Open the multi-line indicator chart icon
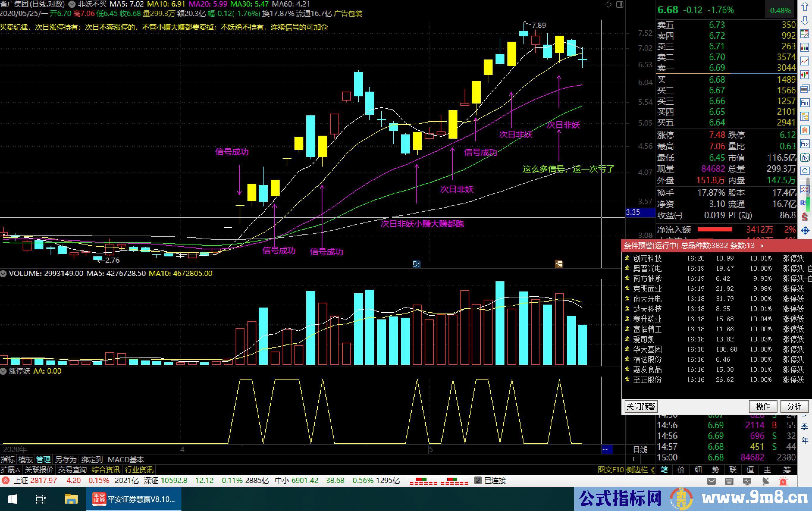 pyautogui.click(x=805, y=189)
